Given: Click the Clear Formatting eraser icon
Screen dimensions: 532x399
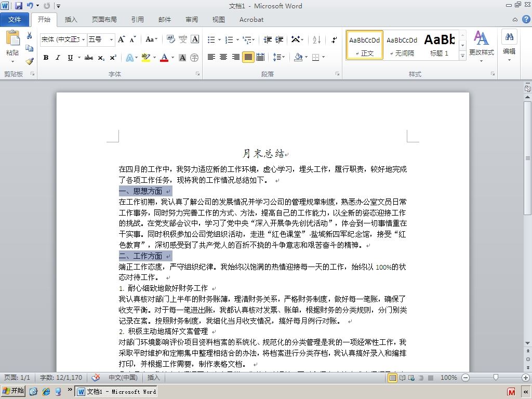Looking at the screenshot, I should click(170, 39).
